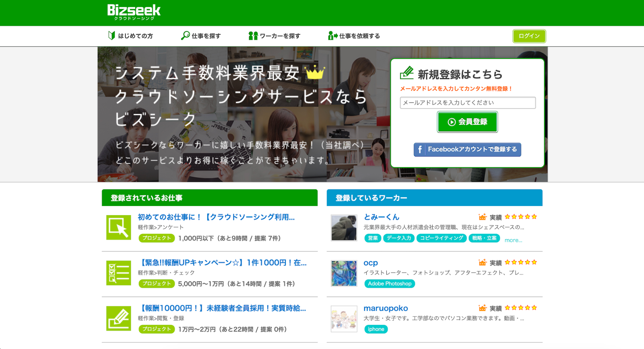The image size is (644, 349).
Task: Click the 5,000円〜1万円 (あと14時間 / 提案 1件) text
Action: [237, 284]
